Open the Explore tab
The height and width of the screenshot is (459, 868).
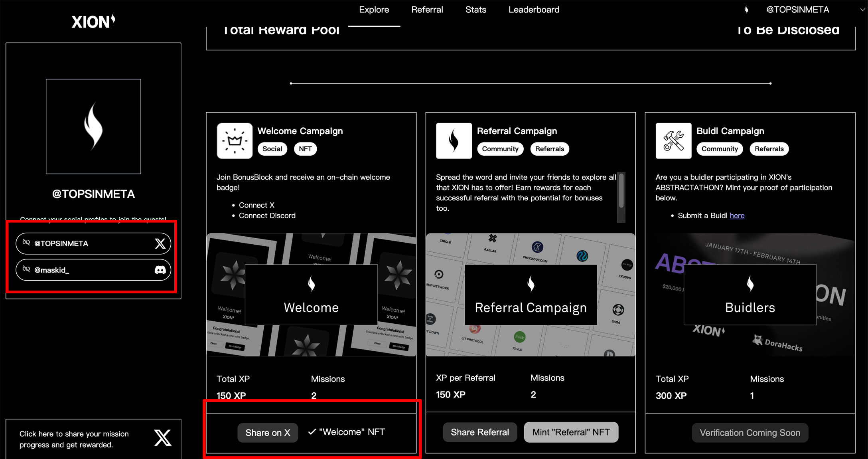tap(374, 10)
